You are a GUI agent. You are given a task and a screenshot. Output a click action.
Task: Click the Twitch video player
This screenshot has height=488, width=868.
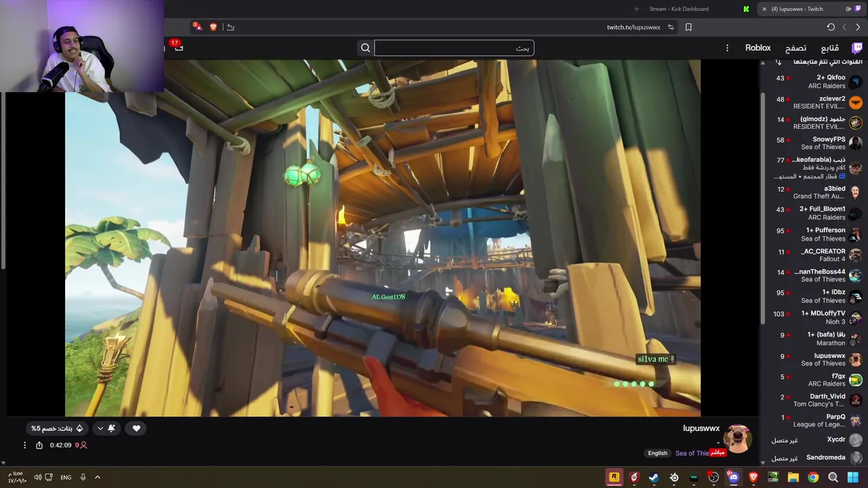[x=382, y=238]
